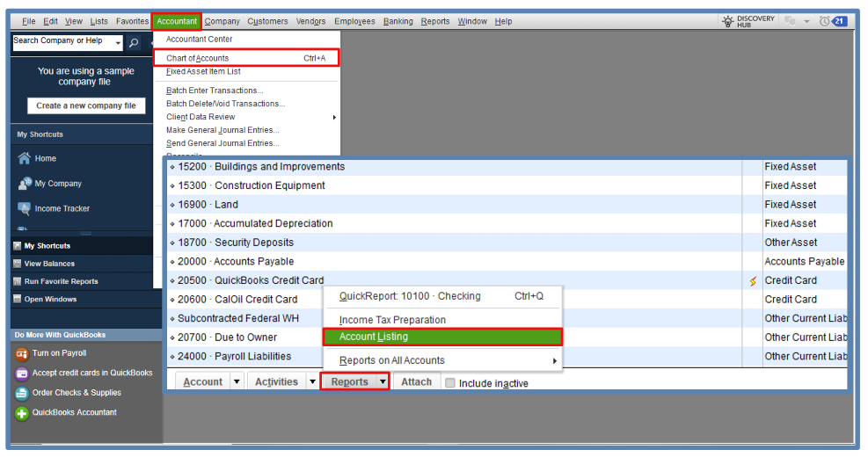
Task: Click the chat bubbles icon in top bar
Action: click(790, 21)
